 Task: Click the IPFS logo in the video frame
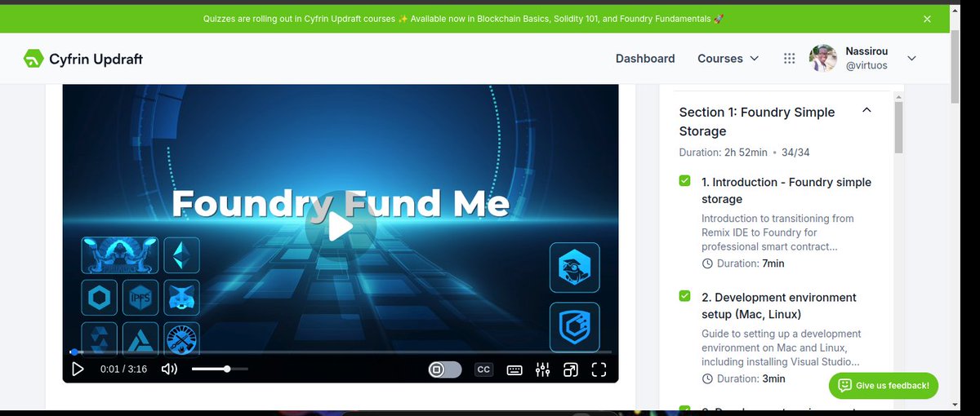coord(140,299)
